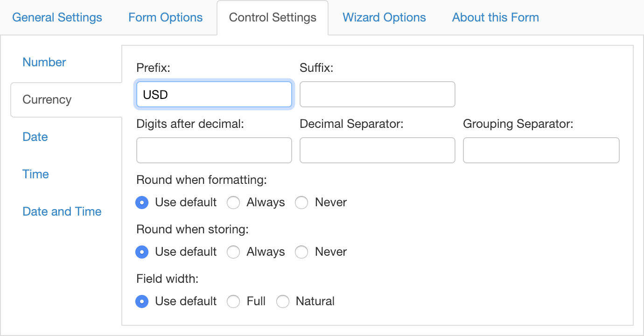Image resolution: width=644 pixels, height=336 pixels.
Task: Select the Number side tab
Action: (x=44, y=62)
